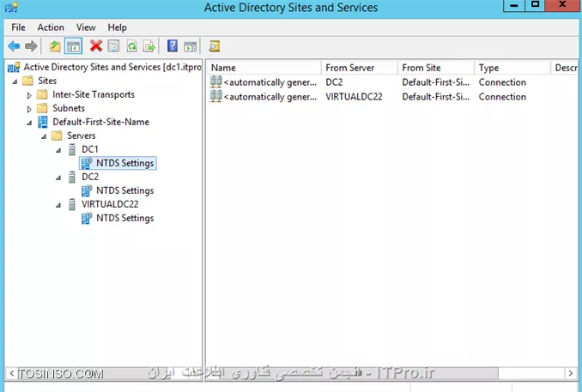Click the Inter-Site Transports folder icon

(42, 94)
